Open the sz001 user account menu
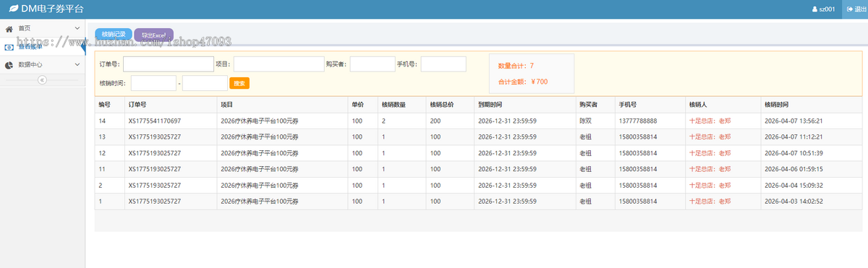This screenshot has height=268, width=868. point(823,9)
